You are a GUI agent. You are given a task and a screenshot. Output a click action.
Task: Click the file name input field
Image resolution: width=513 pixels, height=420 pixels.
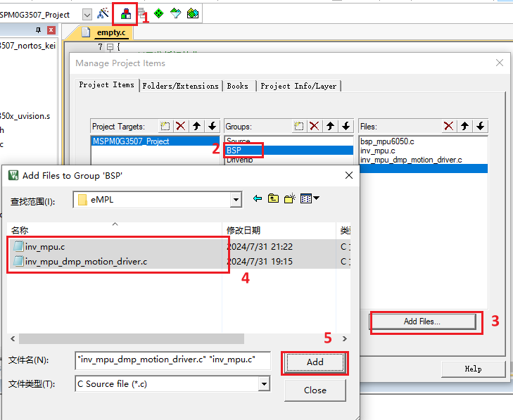point(172,360)
